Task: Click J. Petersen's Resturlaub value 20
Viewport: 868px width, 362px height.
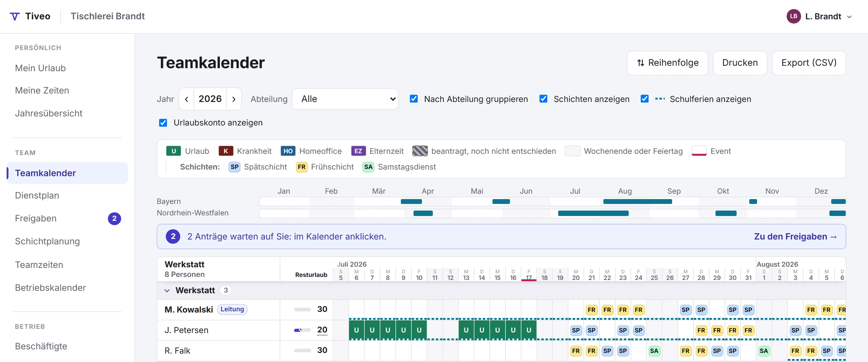Action: click(x=322, y=330)
